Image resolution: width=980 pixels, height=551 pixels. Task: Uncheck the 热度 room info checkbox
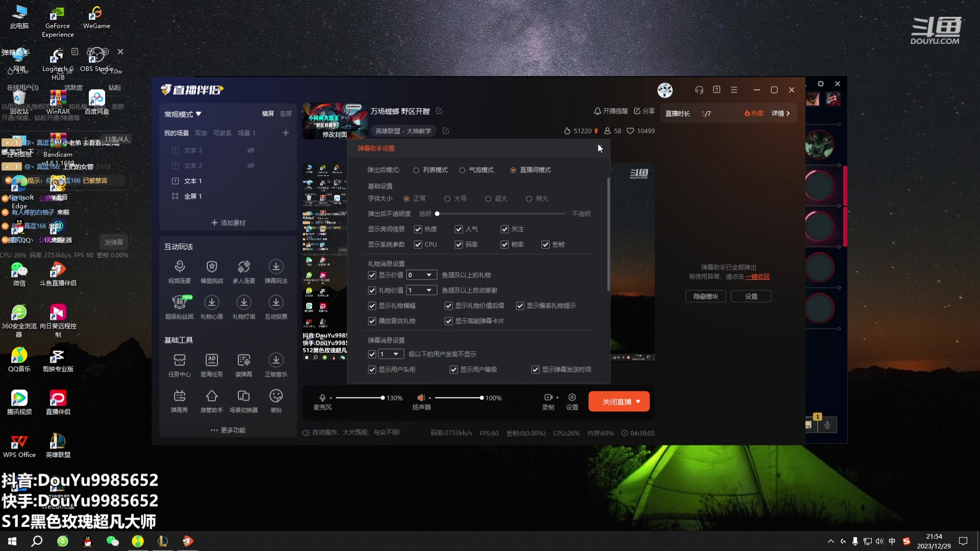pyautogui.click(x=418, y=229)
